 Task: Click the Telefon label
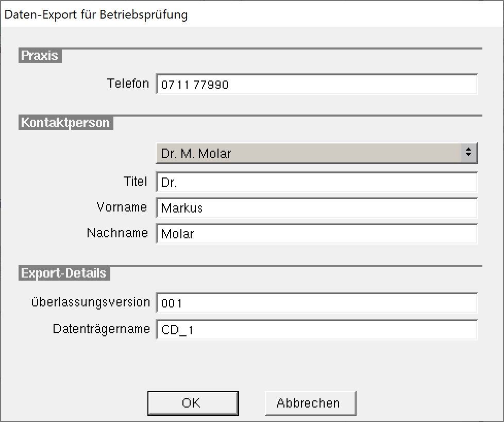128,84
